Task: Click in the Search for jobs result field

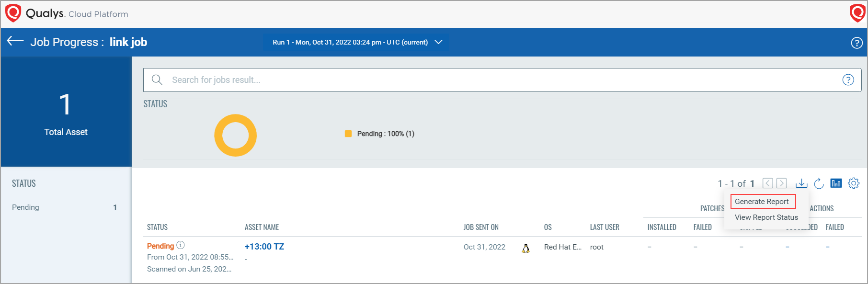Action: point(498,80)
